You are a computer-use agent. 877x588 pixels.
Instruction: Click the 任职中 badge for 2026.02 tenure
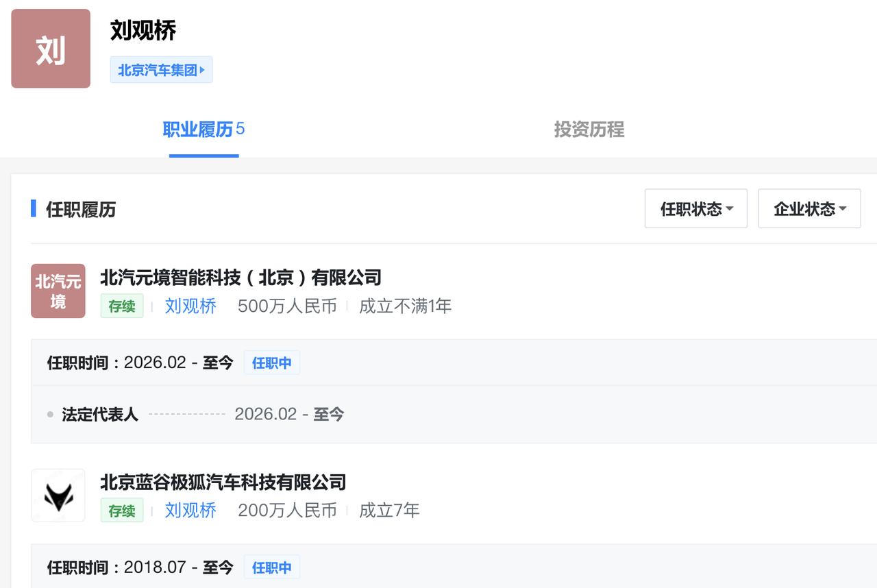[x=272, y=363]
